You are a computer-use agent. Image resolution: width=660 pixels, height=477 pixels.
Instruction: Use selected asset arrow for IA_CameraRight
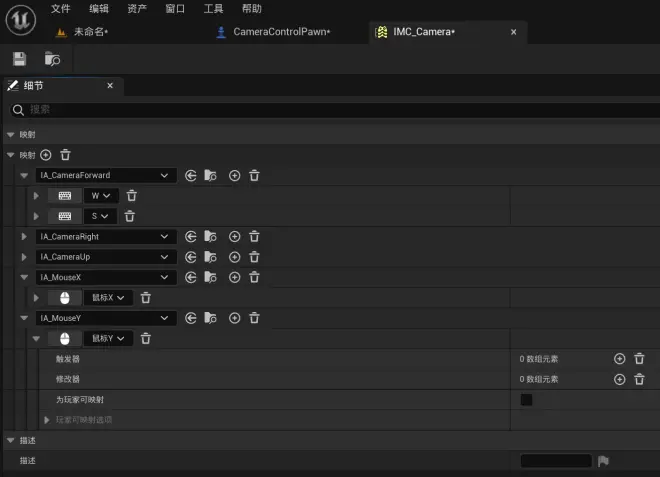[x=191, y=237]
